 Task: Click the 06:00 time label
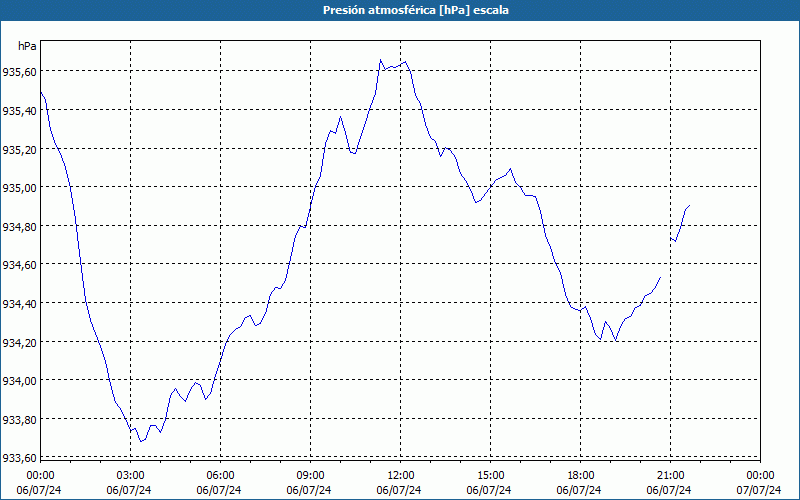[x=220, y=476]
